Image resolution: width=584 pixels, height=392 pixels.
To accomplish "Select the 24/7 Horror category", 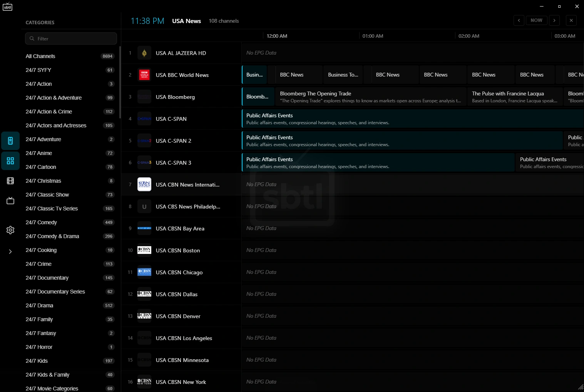I will [x=70, y=347].
